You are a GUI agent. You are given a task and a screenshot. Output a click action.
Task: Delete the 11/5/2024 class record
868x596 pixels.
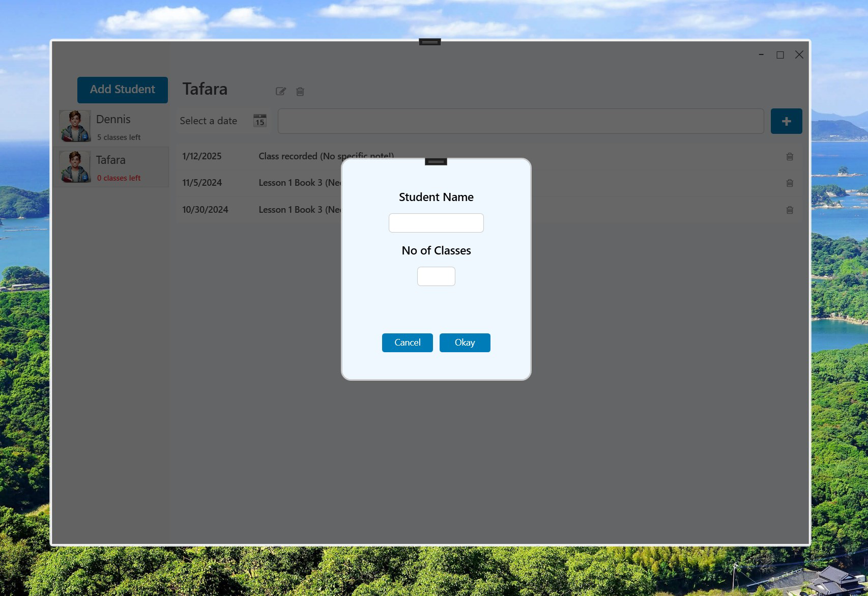coord(790,183)
